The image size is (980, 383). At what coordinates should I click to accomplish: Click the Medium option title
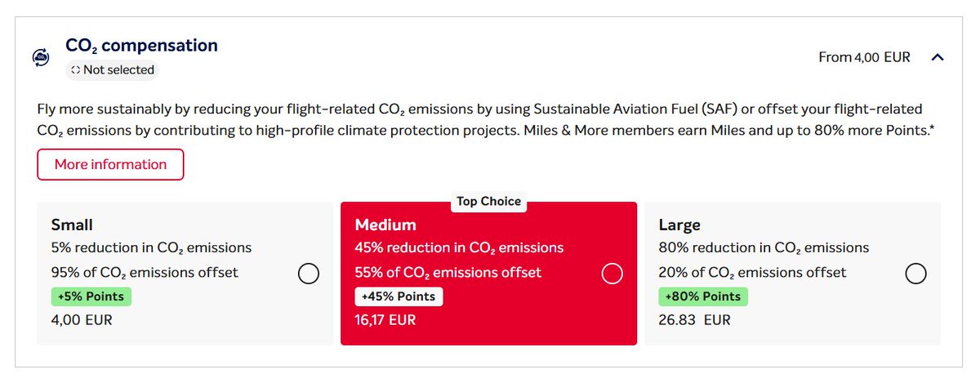[385, 225]
